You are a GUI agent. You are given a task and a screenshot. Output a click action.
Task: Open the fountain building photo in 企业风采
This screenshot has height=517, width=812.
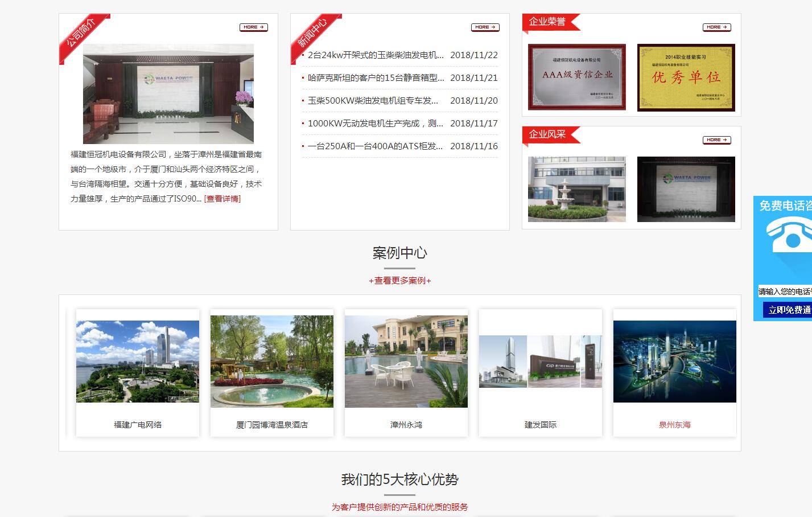(x=576, y=189)
